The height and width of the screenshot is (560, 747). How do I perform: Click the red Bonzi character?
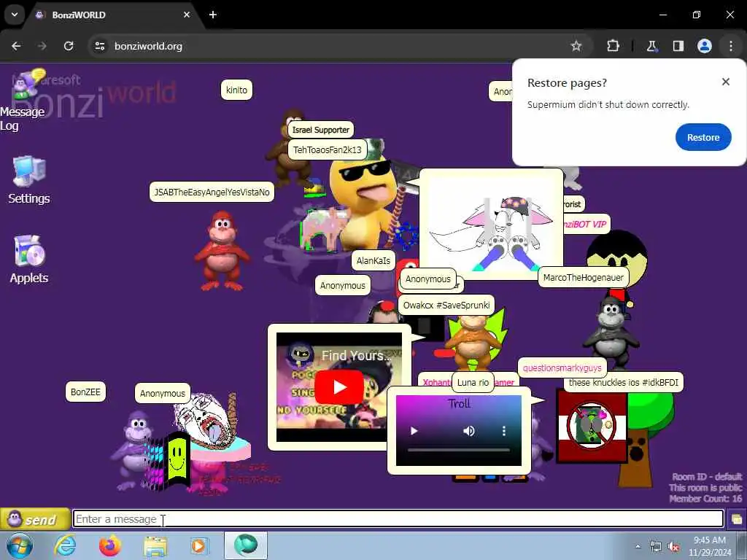[x=222, y=251]
